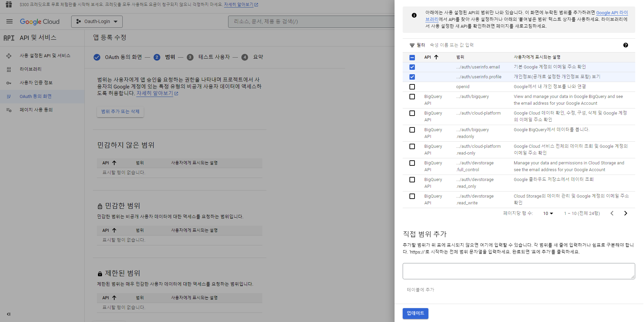Screen dimensions: 644x322
Task: Click the 사용자 인증 정보 key icon
Action: pyautogui.click(x=9, y=83)
